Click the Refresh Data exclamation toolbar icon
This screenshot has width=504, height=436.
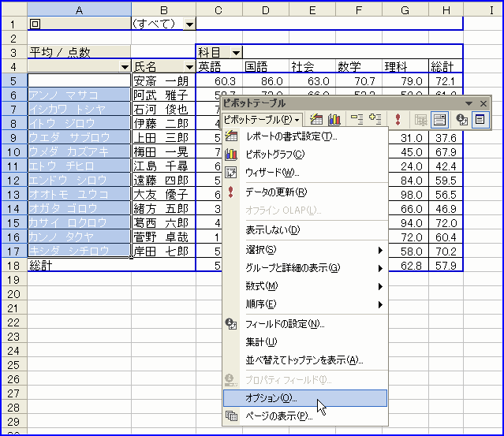tap(398, 120)
